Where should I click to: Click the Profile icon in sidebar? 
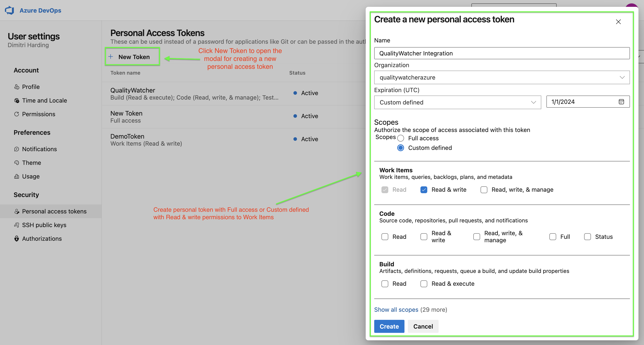(x=17, y=87)
